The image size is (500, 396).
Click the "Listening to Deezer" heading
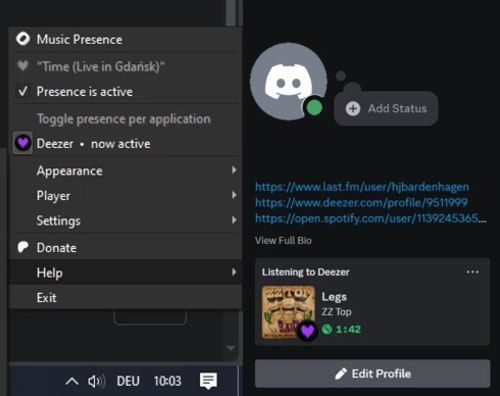click(306, 272)
